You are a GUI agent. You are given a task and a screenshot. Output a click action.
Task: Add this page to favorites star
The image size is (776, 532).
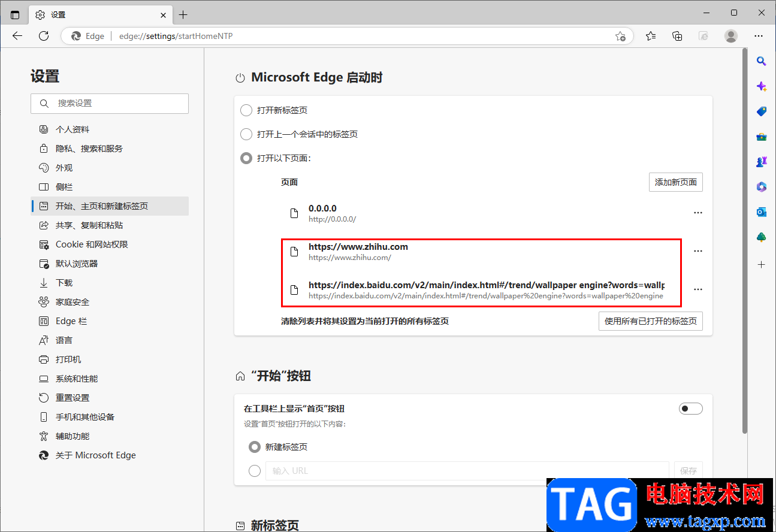click(x=620, y=36)
